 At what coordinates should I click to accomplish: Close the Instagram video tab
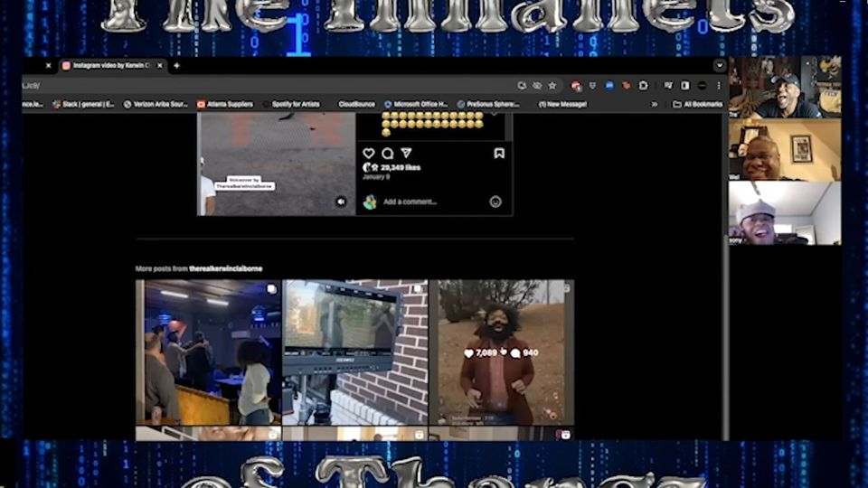click(159, 65)
